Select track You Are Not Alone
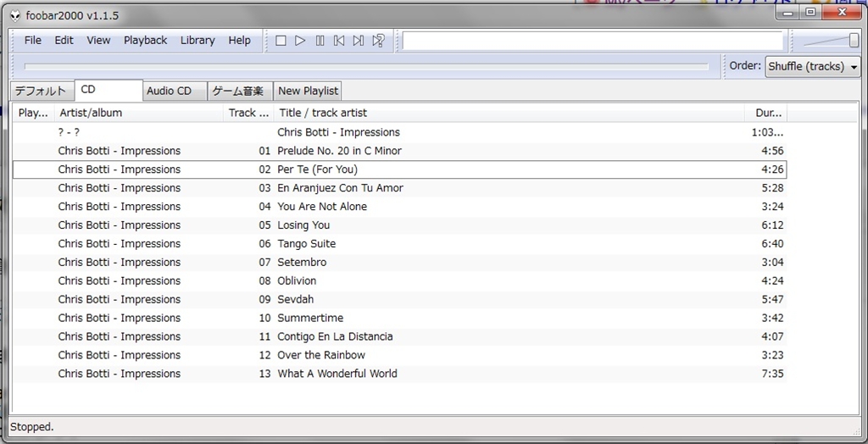 399,207
